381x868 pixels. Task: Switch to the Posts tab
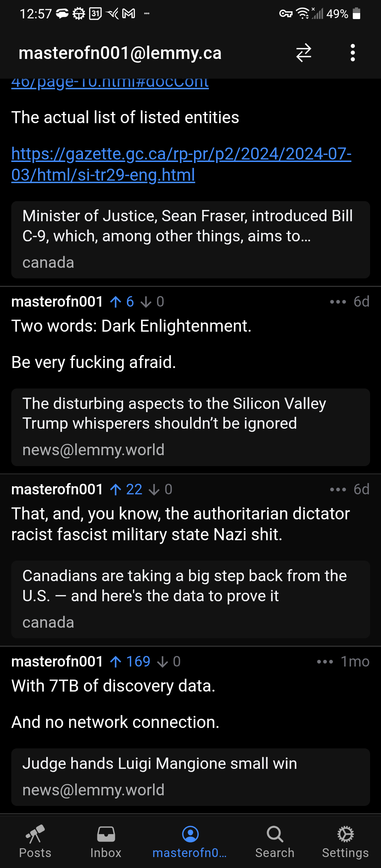[x=35, y=842]
